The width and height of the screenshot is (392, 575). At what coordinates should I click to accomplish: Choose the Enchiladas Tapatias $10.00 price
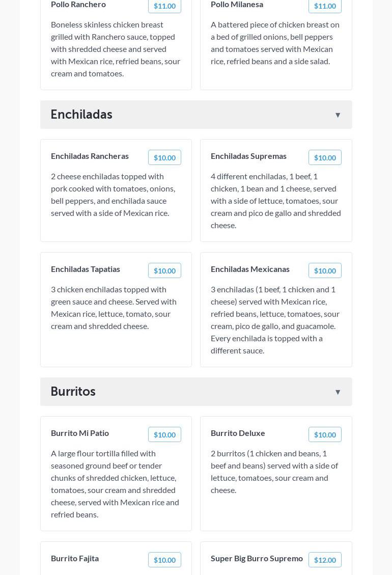(164, 271)
